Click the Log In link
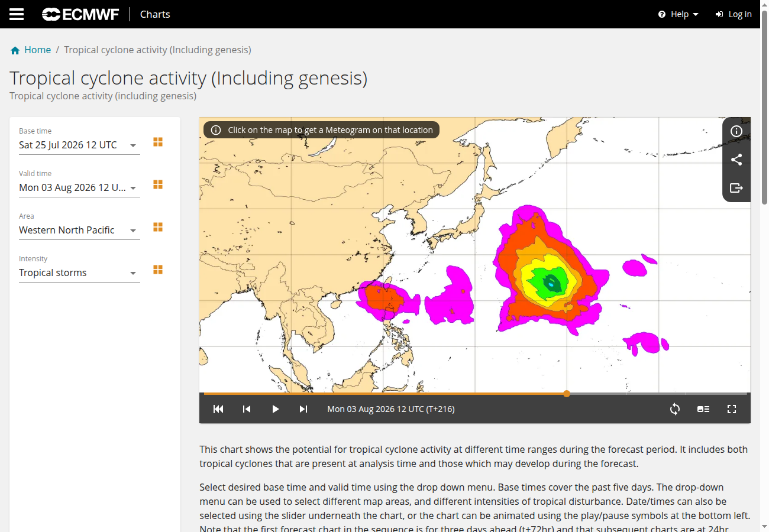This screenshot has height=532, width=769. coord(734,14)
